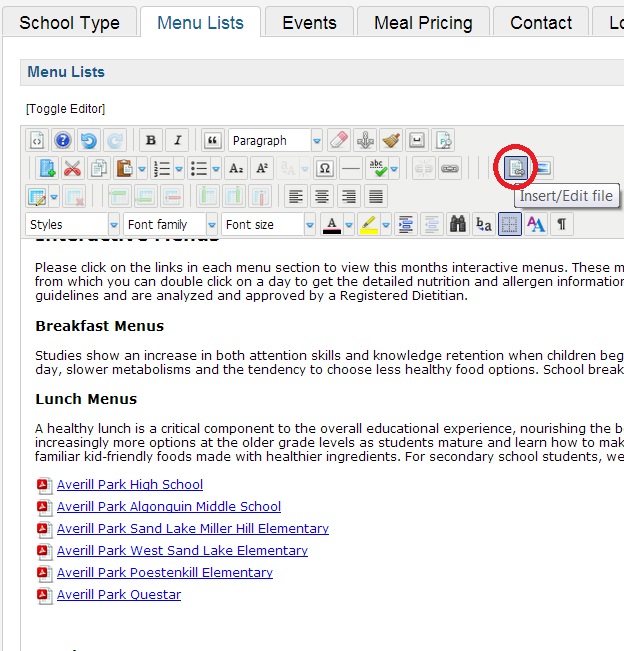The height and width of the screenshot is (651, 624).
Task: Click the binoculars Find icon
Action: coord(459,224)
